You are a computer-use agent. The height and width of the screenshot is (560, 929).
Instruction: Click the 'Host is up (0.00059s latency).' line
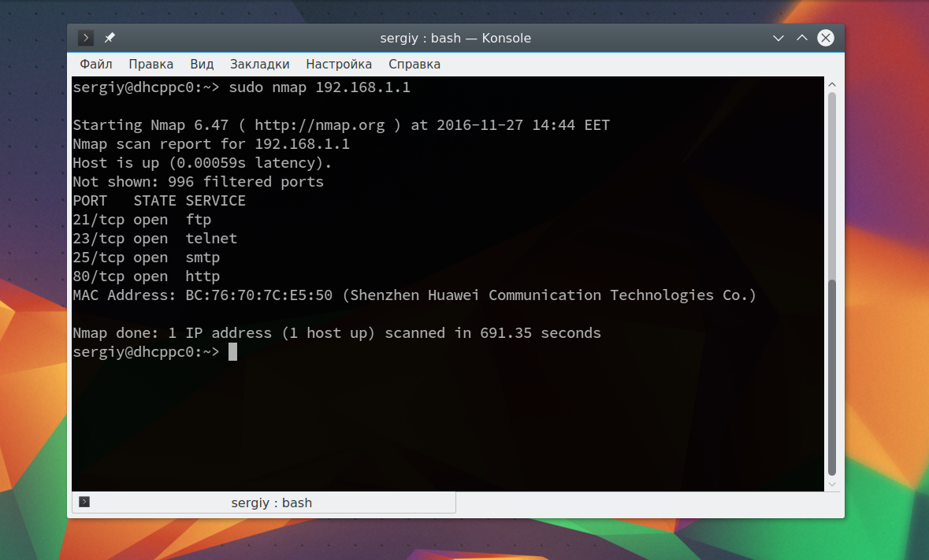tap(202, 163)
